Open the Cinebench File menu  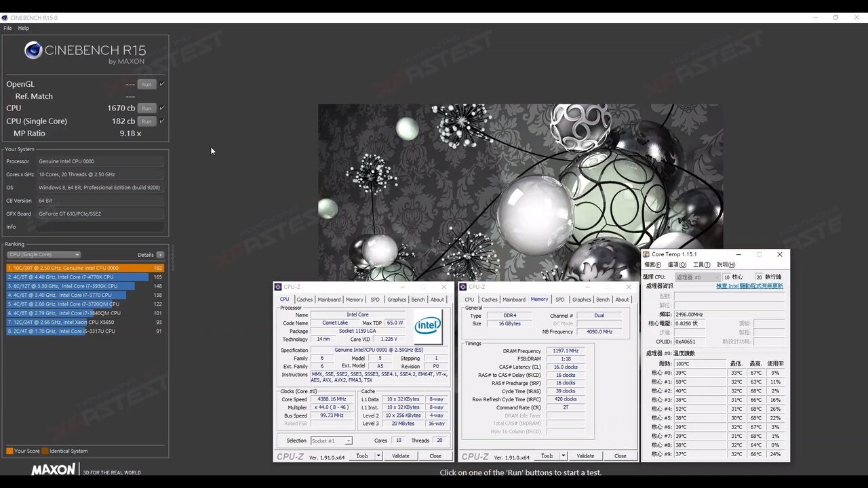pos(7,28)
